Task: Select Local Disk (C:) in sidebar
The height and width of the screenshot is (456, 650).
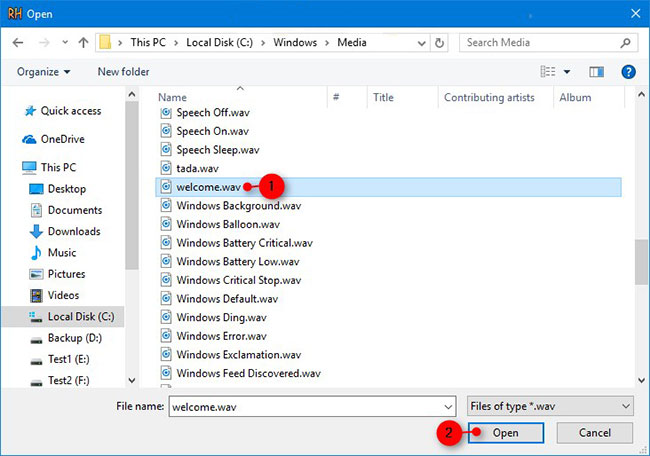Action: click(x=63, y=317)
